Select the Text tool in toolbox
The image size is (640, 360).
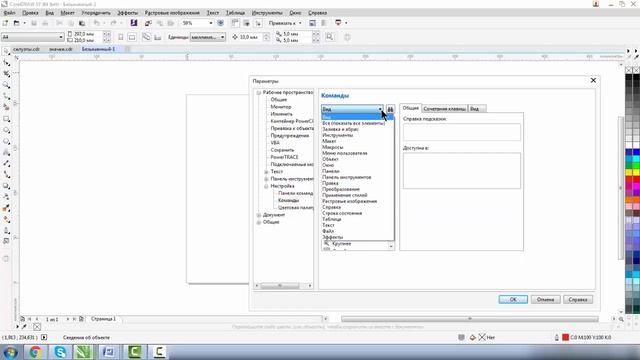6,152
